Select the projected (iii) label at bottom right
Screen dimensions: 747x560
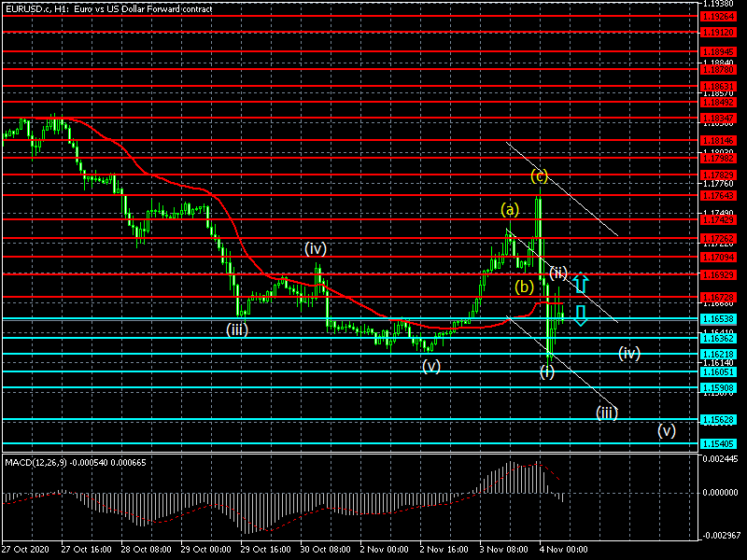tap(607, 413)
